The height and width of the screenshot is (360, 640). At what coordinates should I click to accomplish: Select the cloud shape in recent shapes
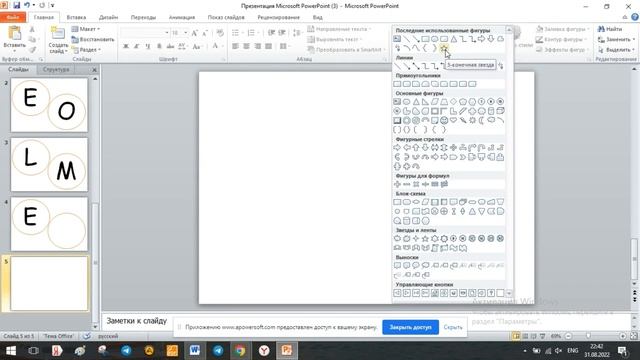coord(500,39)
